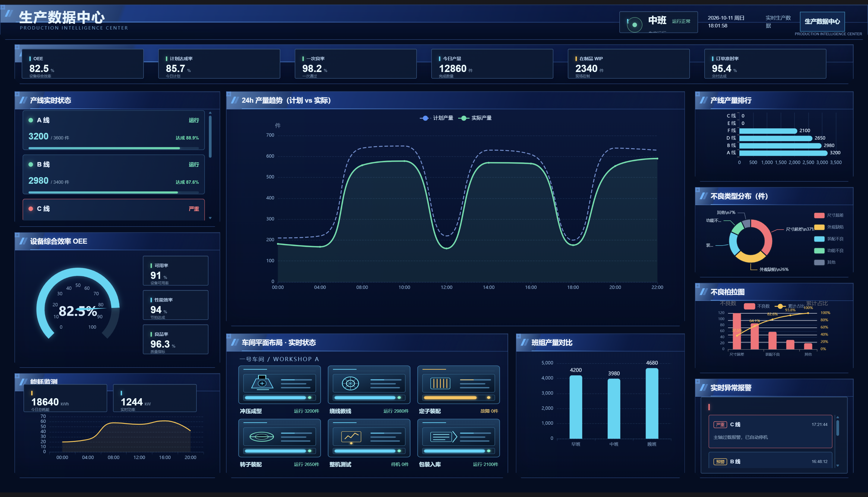Toggle the 计划产量 legend series
868x497 pixels.
click(x=436, y=118)
